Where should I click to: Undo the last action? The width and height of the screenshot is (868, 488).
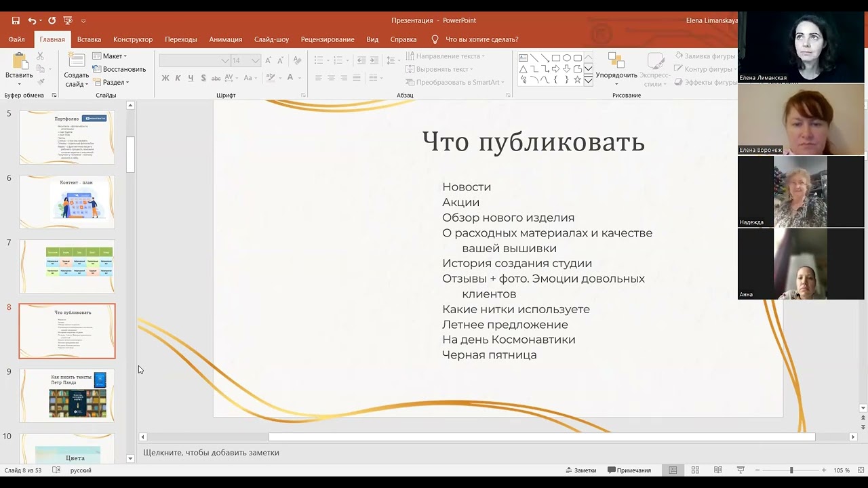[x=32, y=21]
